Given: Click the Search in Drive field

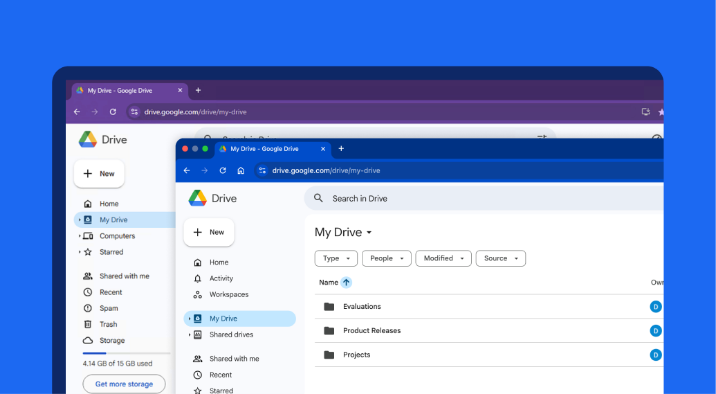Looking at the screenshot, I should [x=484, y=198].
